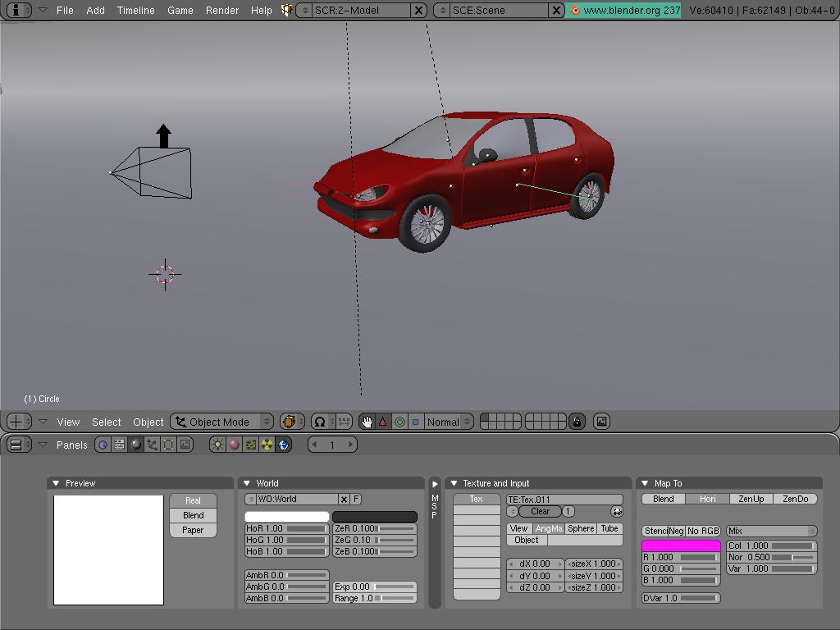Click the layer lock padlock icon
This screenshot has height=630, width=840.
(x=577, y=422)
